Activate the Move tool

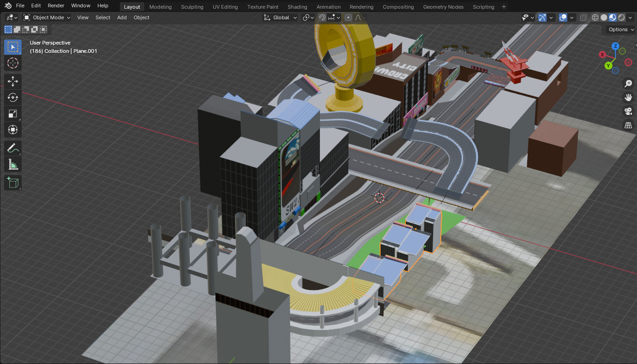coord(13,81)
